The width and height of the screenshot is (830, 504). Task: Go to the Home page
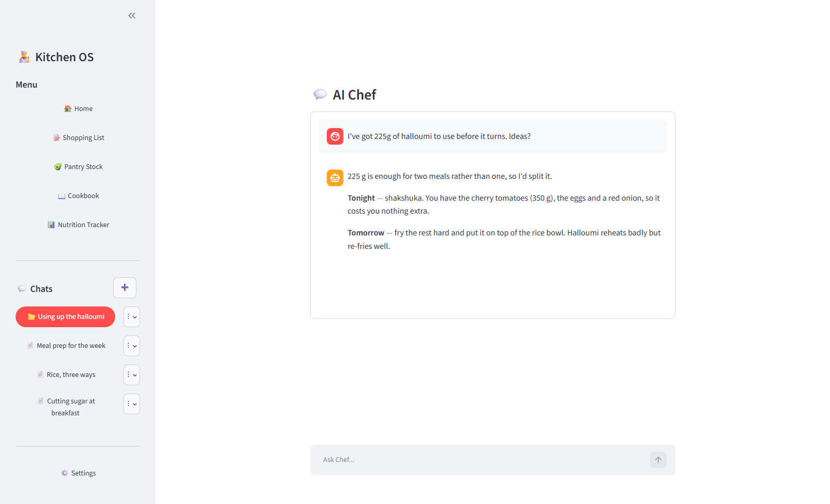[x=78, y=108]
